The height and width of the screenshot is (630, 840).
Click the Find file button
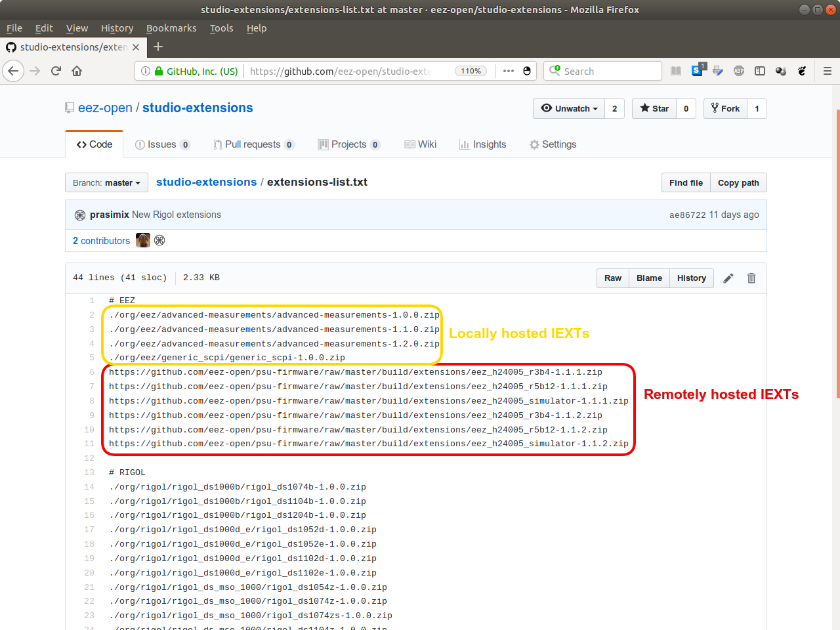pyautogui.click(x=686, y=182)
